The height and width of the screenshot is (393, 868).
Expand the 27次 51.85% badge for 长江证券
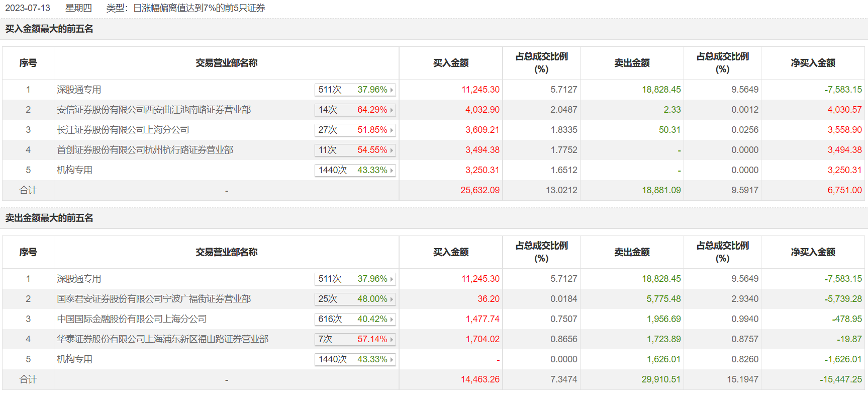(x=355, y=130)
